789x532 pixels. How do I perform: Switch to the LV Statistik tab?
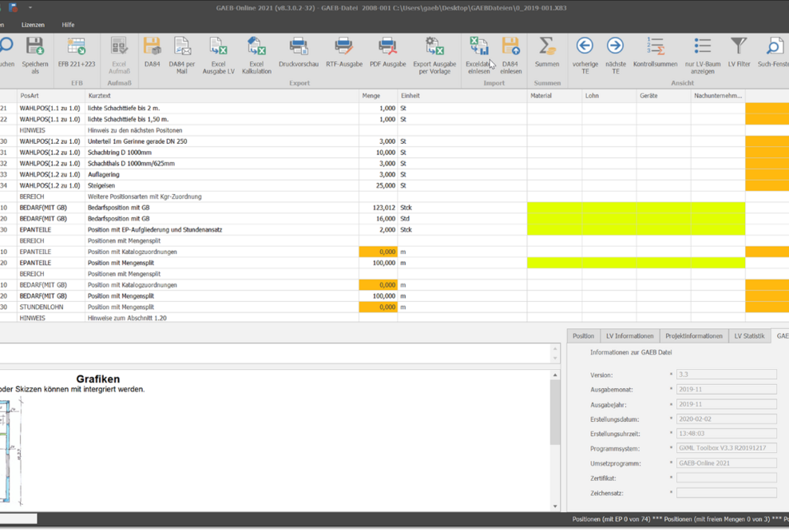click(x=749, y=335)
